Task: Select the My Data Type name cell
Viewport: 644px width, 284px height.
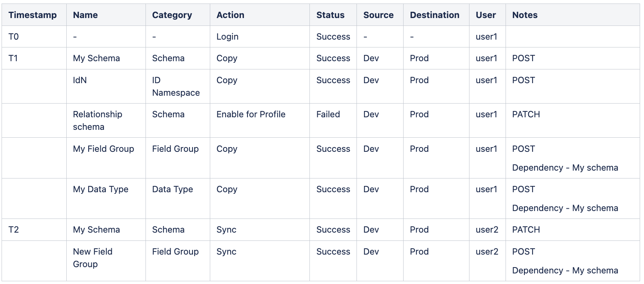Action: pos(100,189)
